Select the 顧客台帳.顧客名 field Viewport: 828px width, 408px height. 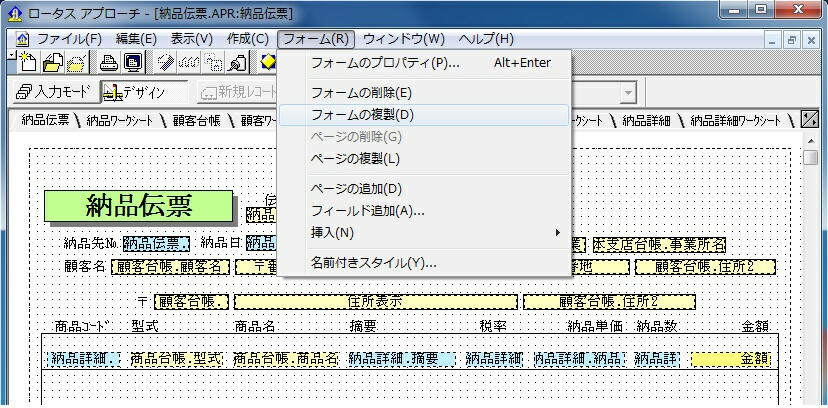coord(170,267)
